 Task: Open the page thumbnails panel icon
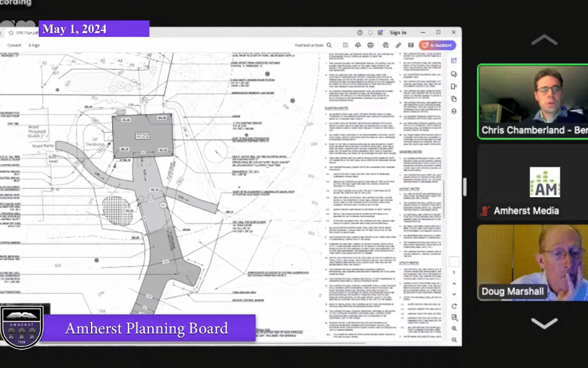coord(454,99)
